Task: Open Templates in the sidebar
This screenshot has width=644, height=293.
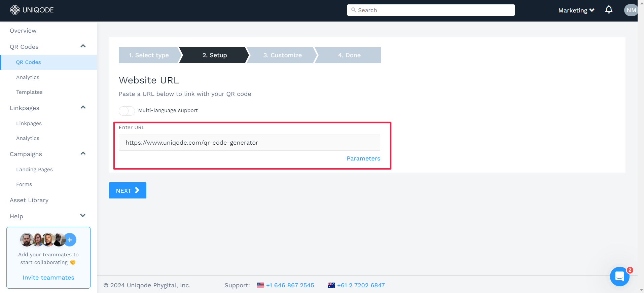Action: [x=29, y=92]
